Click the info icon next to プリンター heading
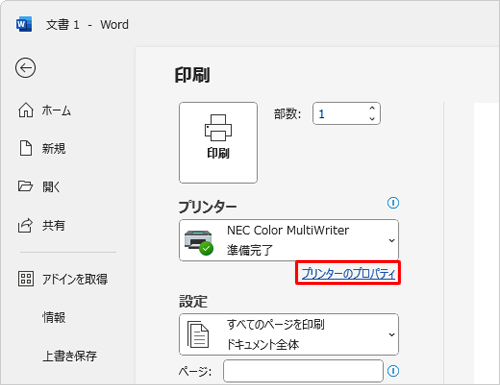The height and width of the screenshot is (385, 500). point(393,203)
